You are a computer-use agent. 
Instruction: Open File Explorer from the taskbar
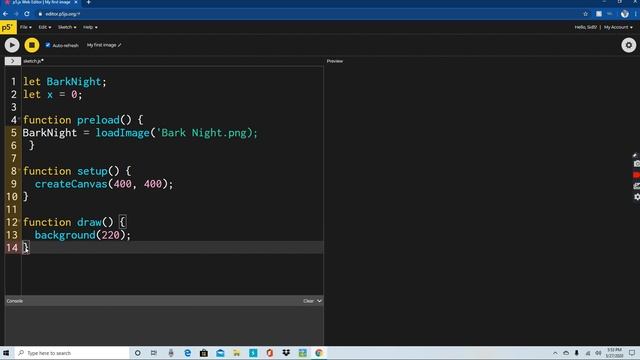pos(237,353)
